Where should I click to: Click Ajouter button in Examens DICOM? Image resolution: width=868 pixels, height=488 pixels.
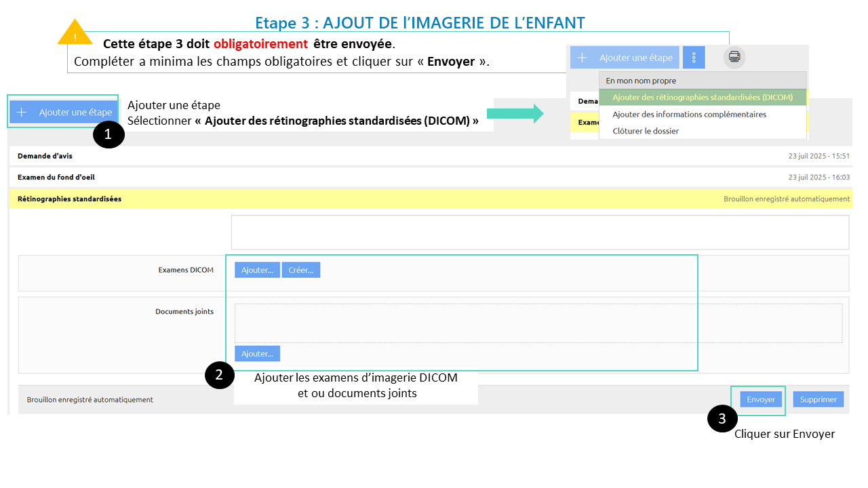coord(257,270)
